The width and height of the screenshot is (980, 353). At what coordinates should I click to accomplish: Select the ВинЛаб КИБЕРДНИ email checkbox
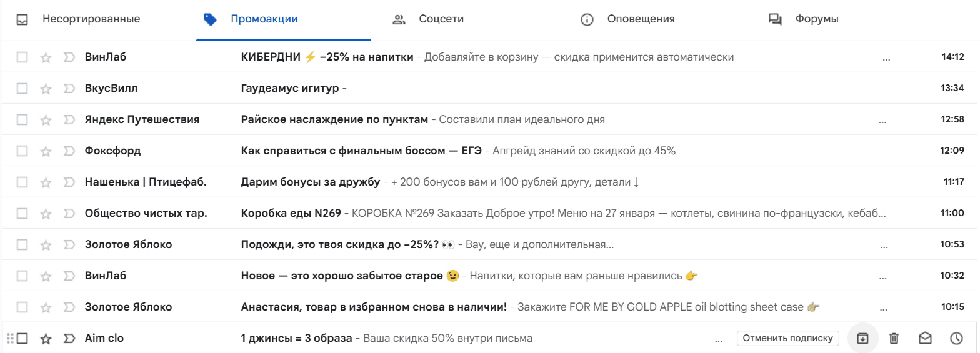click(x=22, y=57)
